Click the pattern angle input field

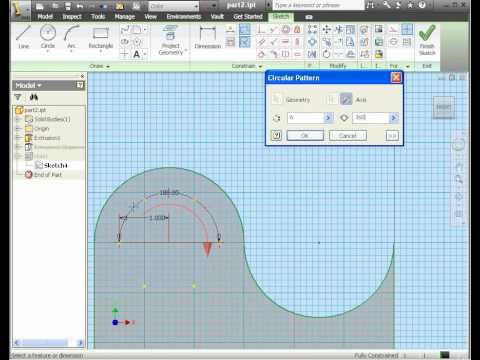pos(371,118)
